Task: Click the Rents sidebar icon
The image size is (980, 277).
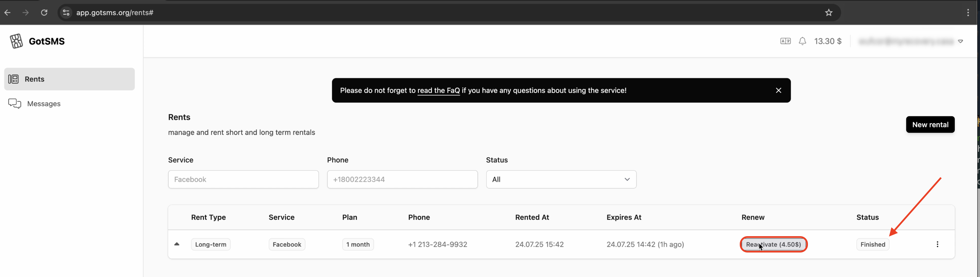Action: tap(14, 79)
